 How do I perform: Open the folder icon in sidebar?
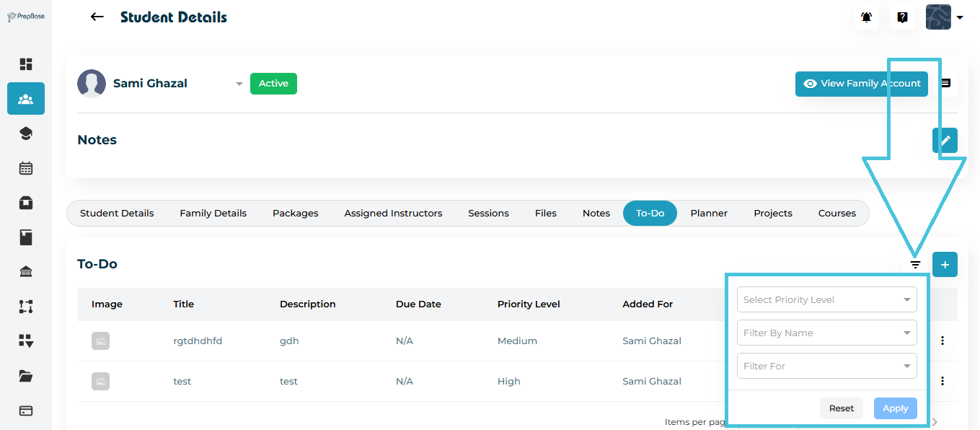coord(26,376)
